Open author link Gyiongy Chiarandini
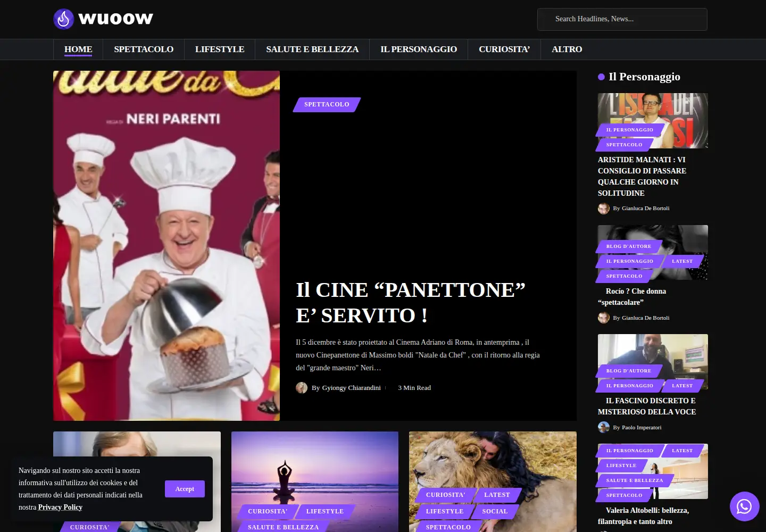 pos(351,388)
